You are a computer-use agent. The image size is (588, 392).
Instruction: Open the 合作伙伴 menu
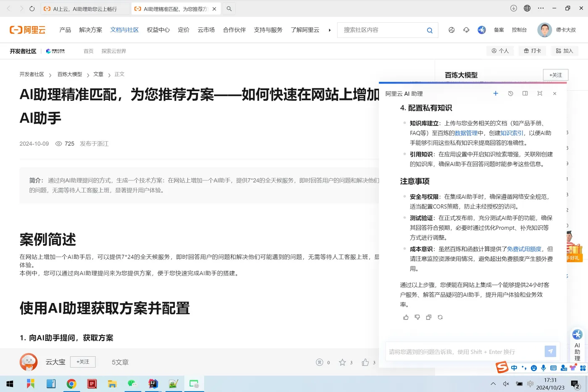(234, 30)
